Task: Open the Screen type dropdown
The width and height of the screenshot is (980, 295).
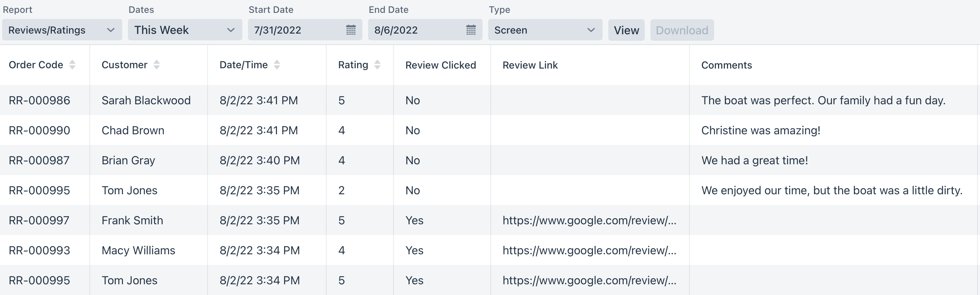Action: (545, 30)
